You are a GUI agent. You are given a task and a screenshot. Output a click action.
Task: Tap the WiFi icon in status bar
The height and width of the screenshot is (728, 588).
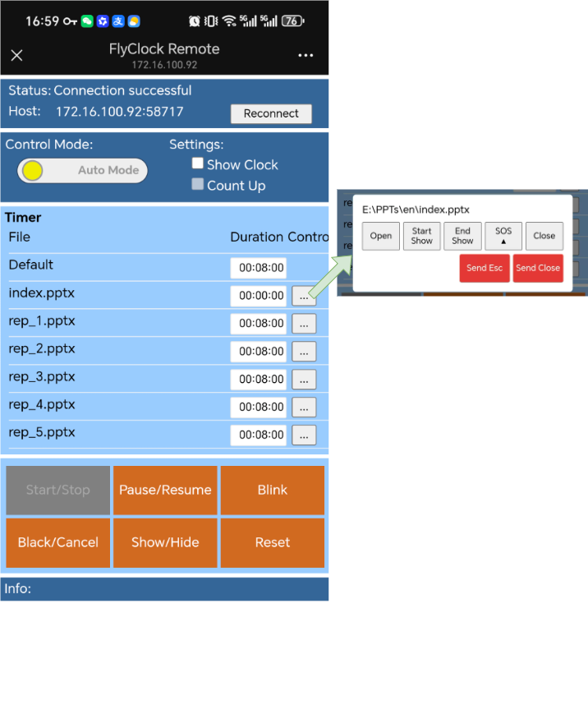229,21
